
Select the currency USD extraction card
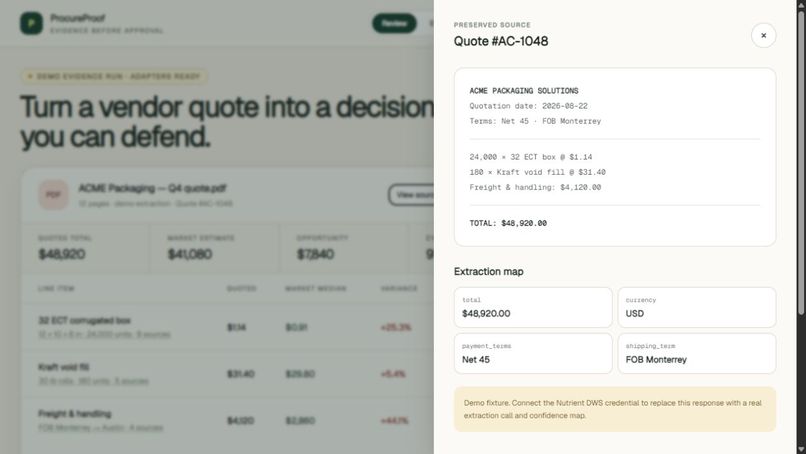697,307
